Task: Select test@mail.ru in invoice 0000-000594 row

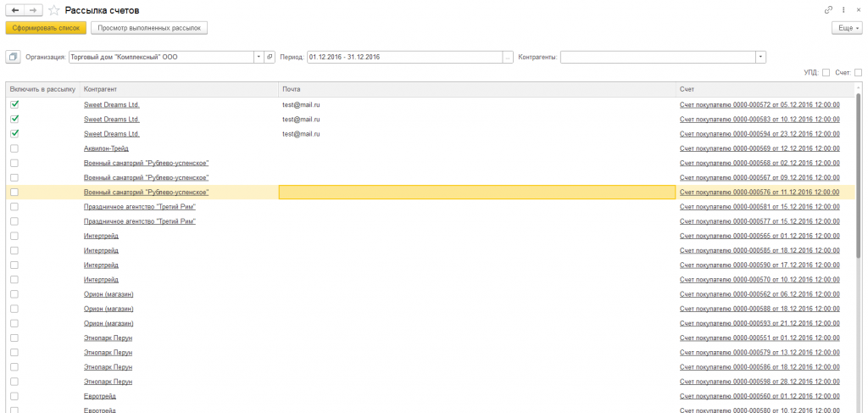Action: coord(301,133)
